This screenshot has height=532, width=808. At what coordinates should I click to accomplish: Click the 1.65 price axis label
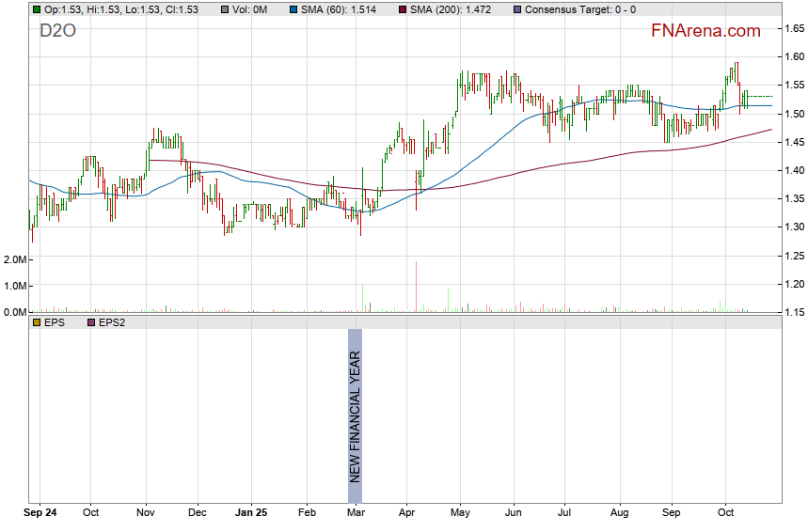pyautogui.click(x=795, y=29)
